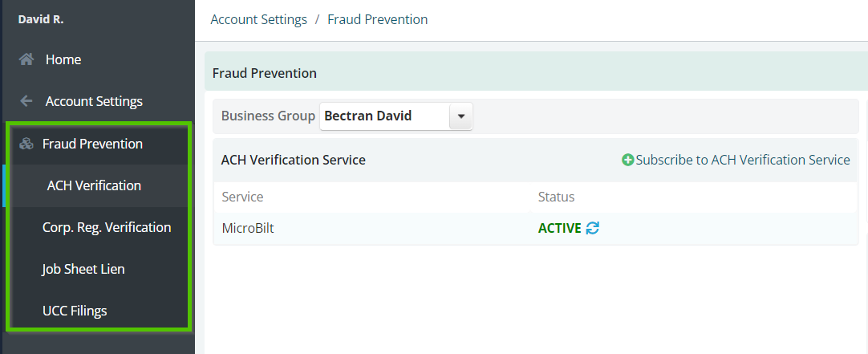This screenshot has height=354, width=868.
Task: Click Subscribe to ACH Verification Service link
Action: click(x=742, y=160)
